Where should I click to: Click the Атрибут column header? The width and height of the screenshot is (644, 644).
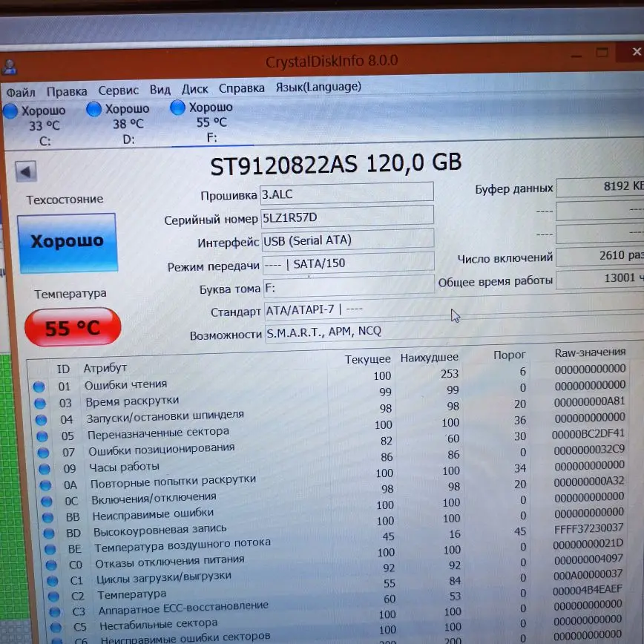point(105,367)
